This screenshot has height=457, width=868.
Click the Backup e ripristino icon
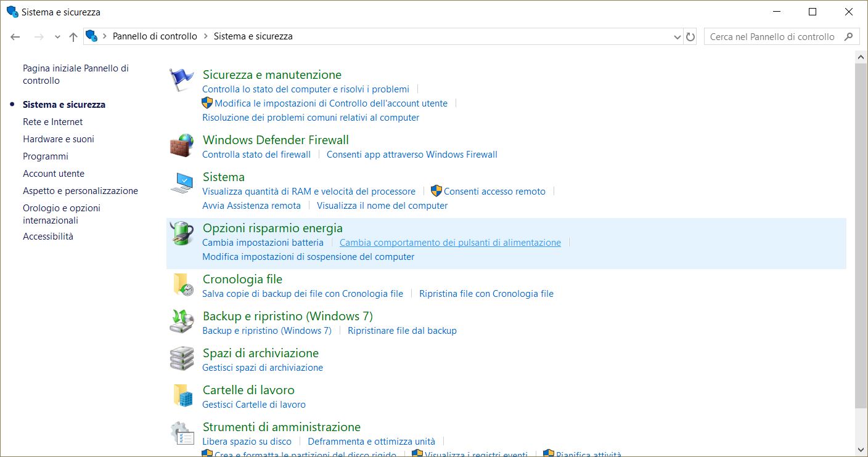[182, 322]
